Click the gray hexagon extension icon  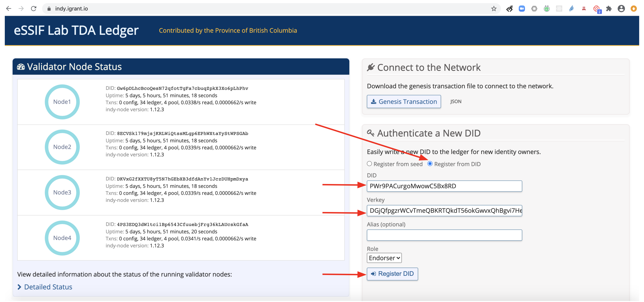pos(534,9)
